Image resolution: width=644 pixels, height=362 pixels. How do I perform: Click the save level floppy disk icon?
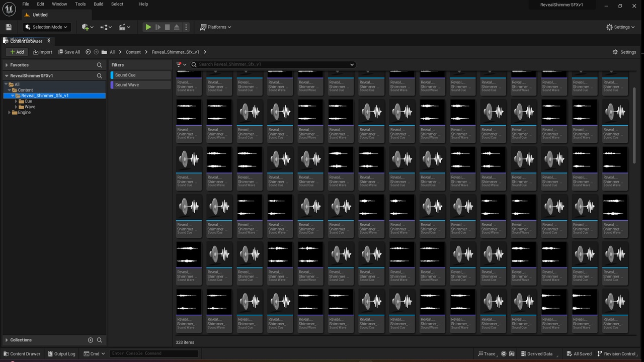[8, 27]
